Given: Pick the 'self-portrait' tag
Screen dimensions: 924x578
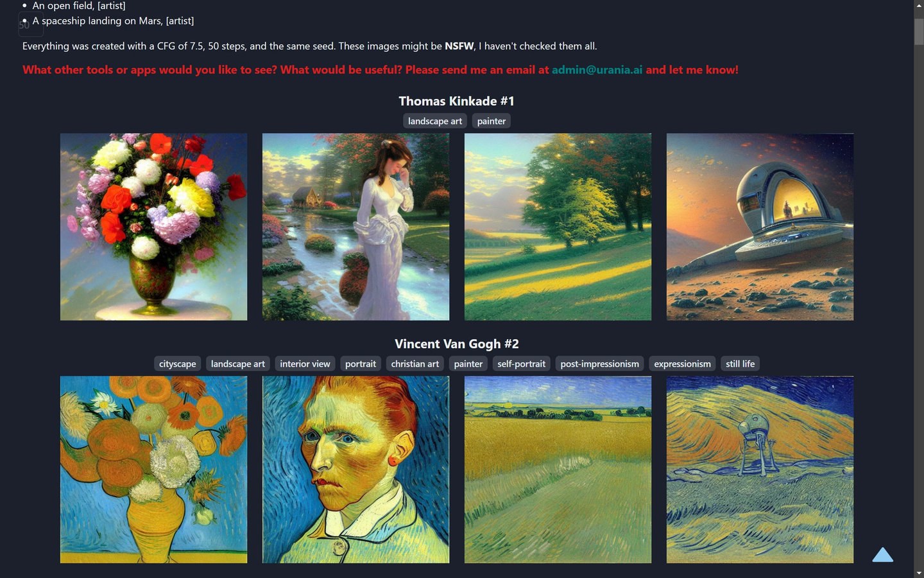Looking at the screenshot, I should click(x=521, y=363).
